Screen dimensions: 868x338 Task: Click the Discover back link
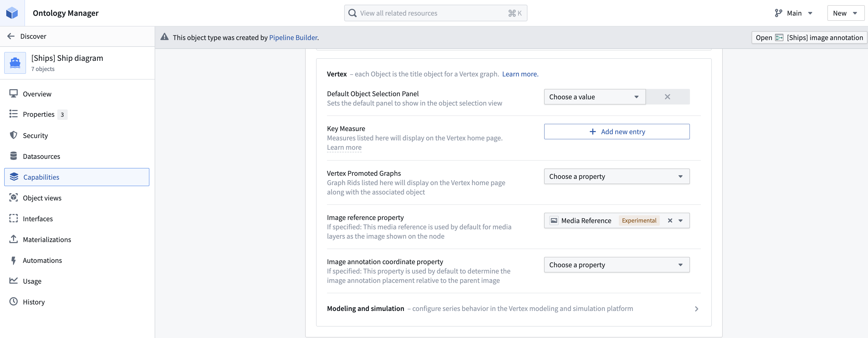pos(33,36)
